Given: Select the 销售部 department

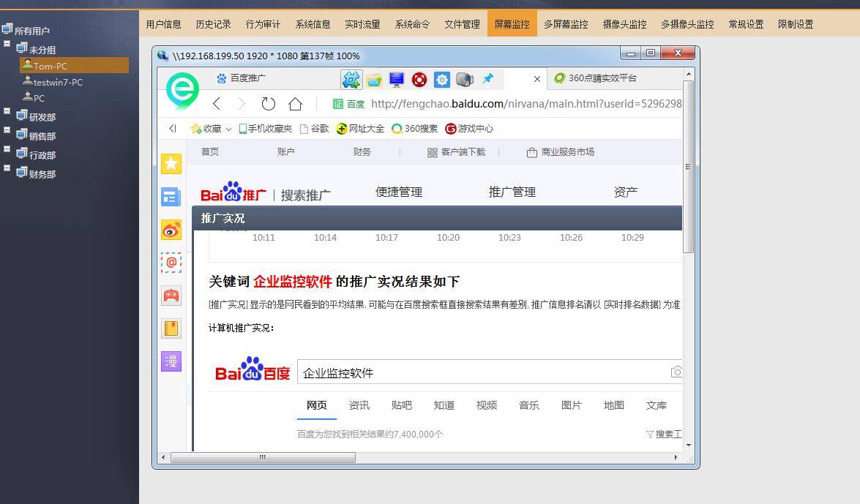Looking at the screenshot, I should coord(42,136).
